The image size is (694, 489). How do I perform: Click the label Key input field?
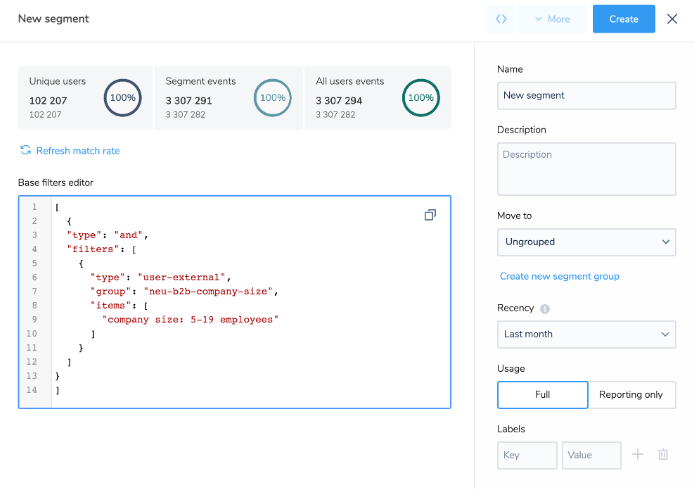click(x=527, y=455)
